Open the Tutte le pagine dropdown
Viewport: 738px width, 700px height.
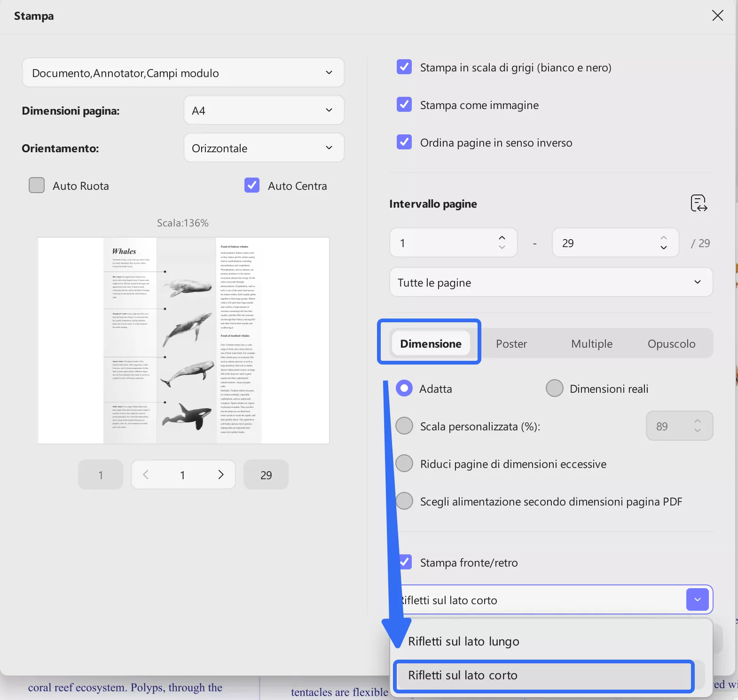(551, 282)
